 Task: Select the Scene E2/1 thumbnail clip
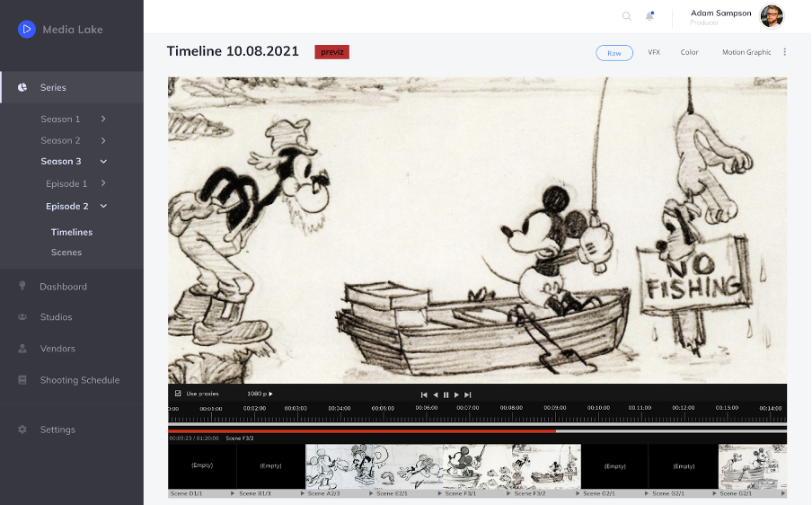(x=409, y=466)
